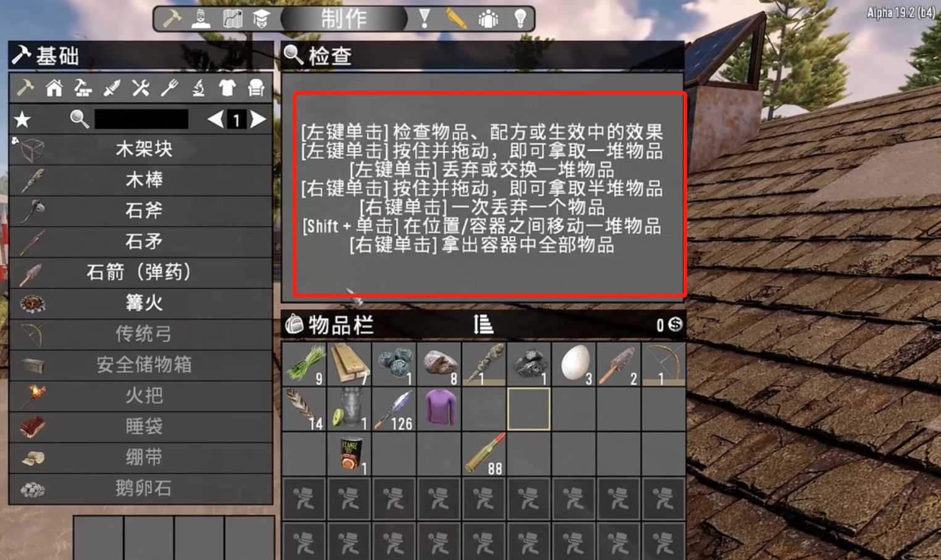Open the 制作 crafting tab
This screenshot has height=560, width=941.
[344, 19]
